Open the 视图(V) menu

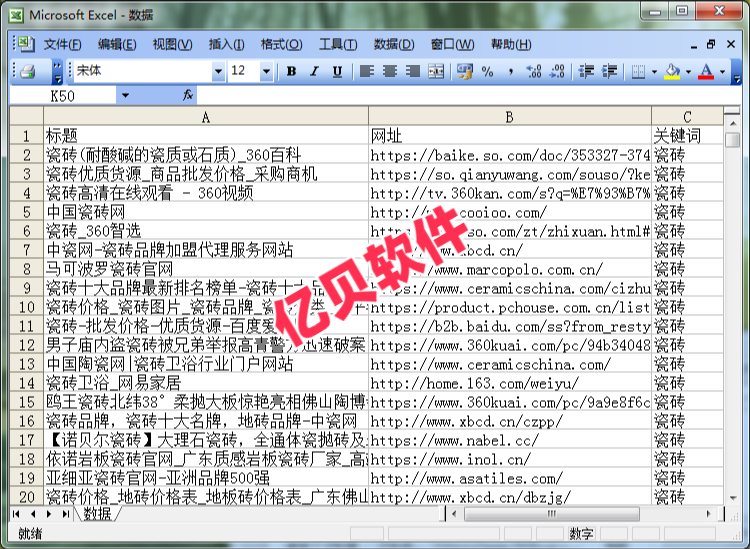tap(172, 44)
